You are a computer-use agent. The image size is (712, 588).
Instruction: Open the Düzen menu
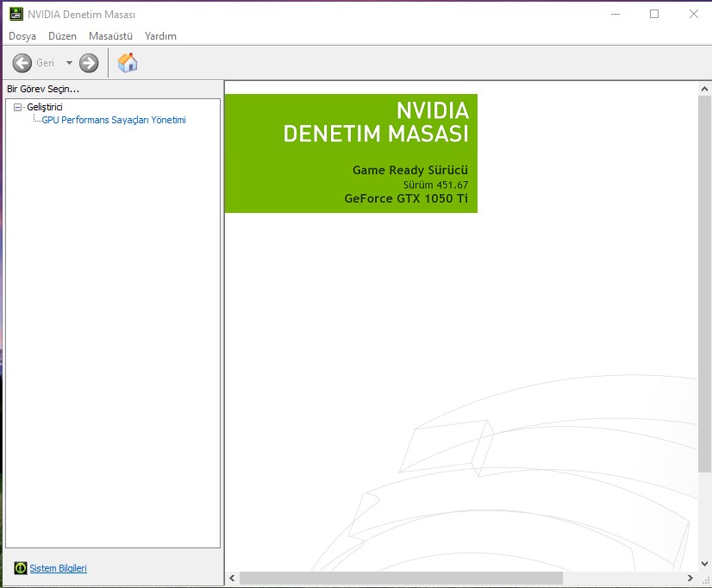(62, 36)
